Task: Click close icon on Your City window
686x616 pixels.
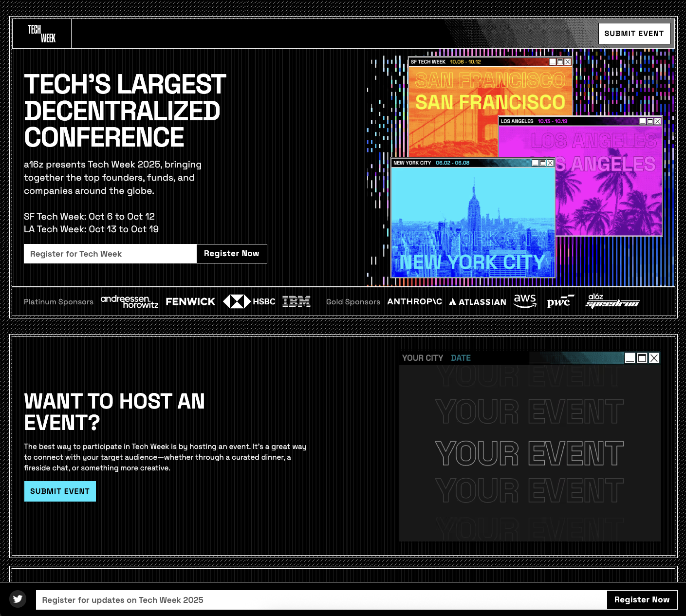Action: coord(654,358)
